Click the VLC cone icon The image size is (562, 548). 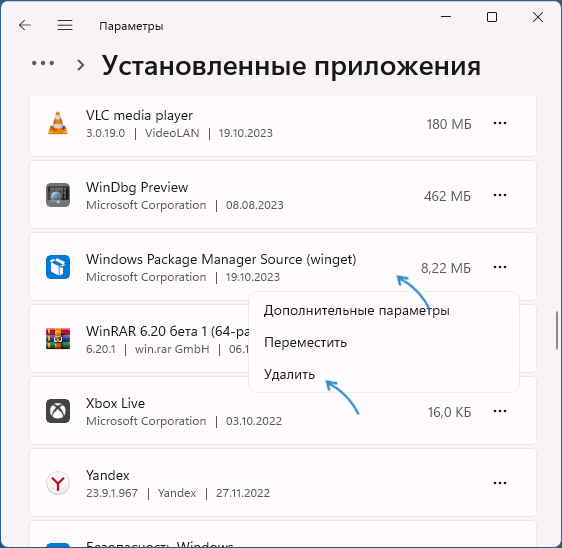tap(58, 123)
